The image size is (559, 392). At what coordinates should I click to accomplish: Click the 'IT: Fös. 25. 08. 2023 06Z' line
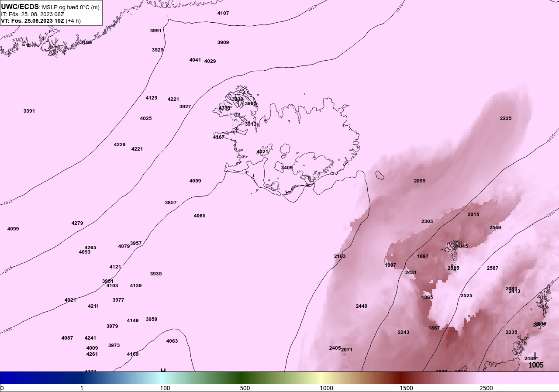[33, 14]
